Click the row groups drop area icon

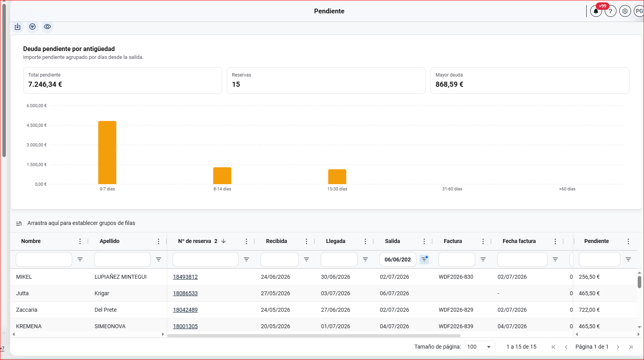(x=19, y=223)
